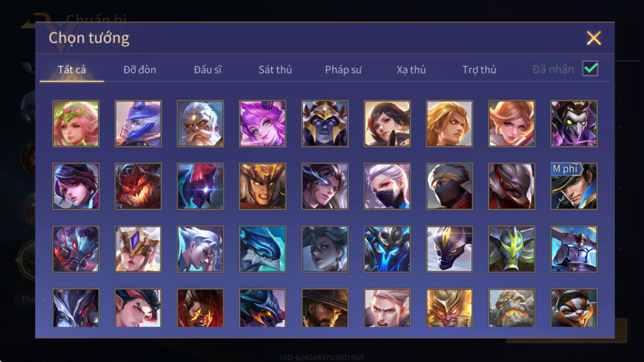644x362 pixels.
Task: Pick the blue shark creature hero
Action: 263,249
